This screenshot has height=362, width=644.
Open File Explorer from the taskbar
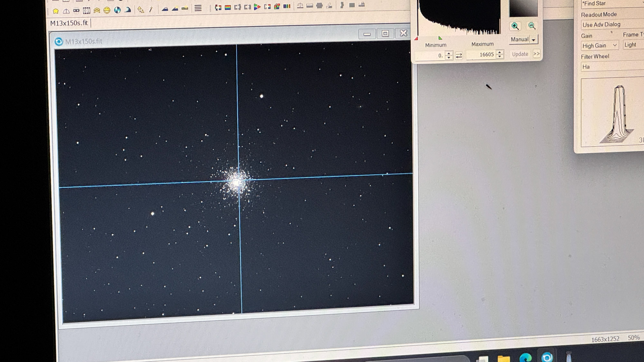pos(504,358)
